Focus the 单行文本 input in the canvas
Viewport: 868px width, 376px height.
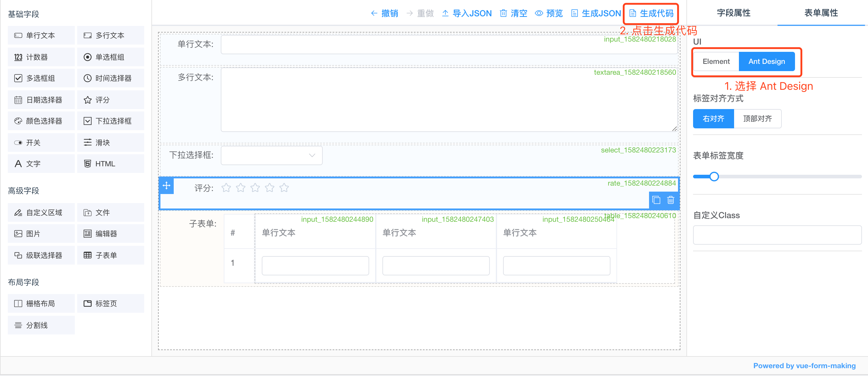click(449, 44)
